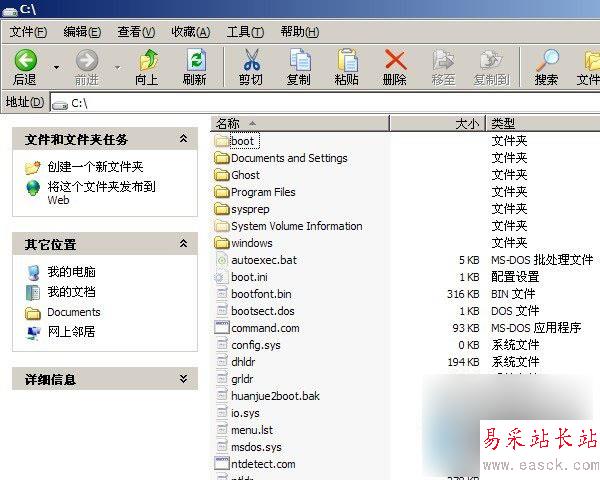Refresh the folder with 刷新 button
Image resolution: width=600 pixels, height=480 pixels.
tap(195, 67)
